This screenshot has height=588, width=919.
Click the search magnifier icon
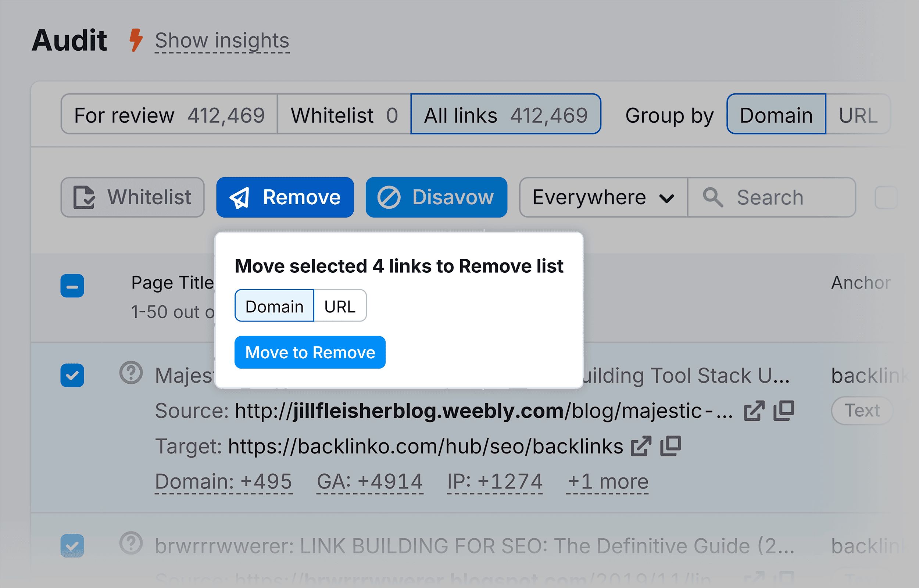(x=713, y=197)
